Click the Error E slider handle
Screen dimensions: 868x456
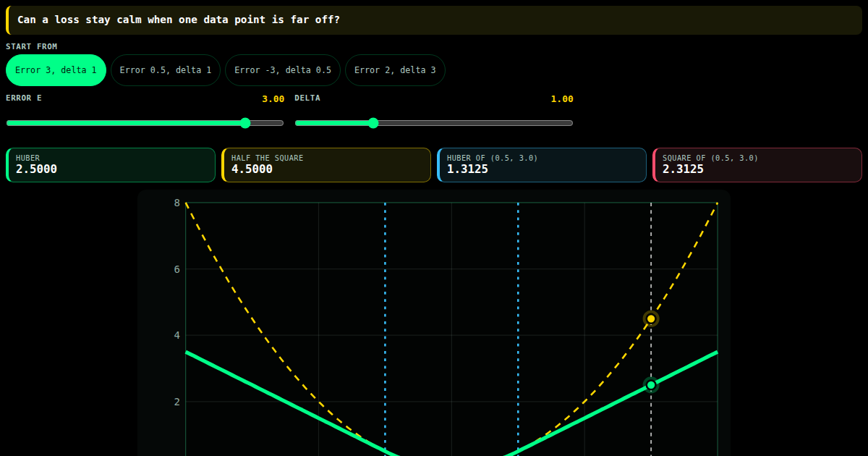click(x=245, y=123)
